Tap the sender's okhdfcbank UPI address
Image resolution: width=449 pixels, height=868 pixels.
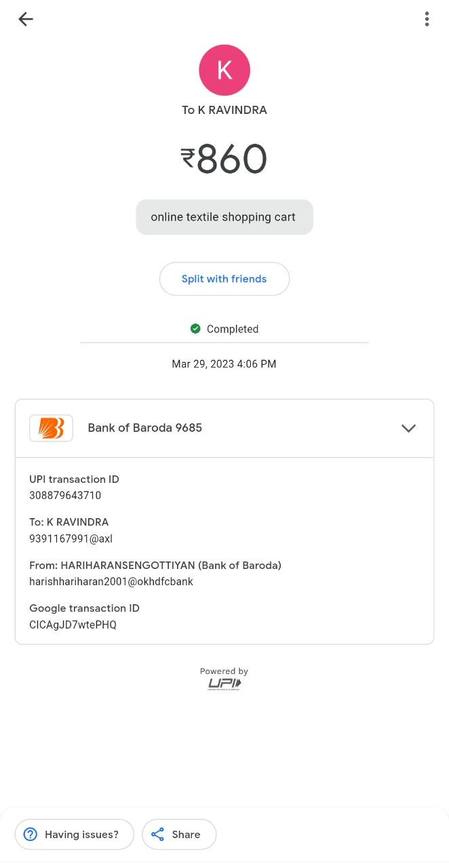pos(111,582)
